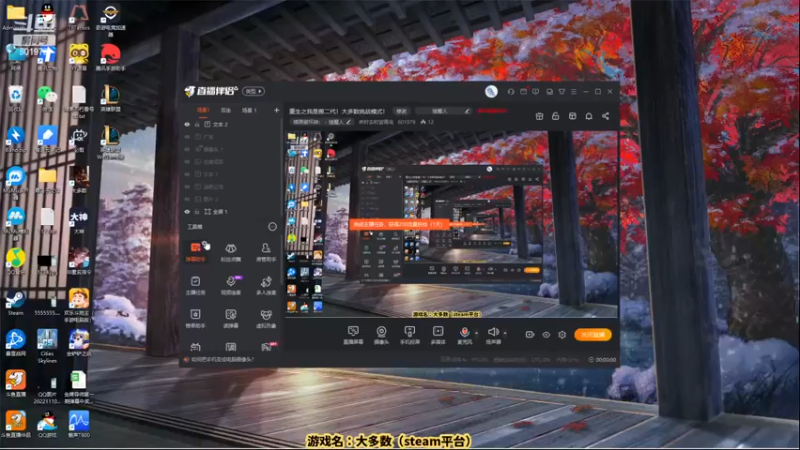Click the unlock padlock toolbar icon
The width and height of the screenshot is (800, 450).
coord(556,116)
